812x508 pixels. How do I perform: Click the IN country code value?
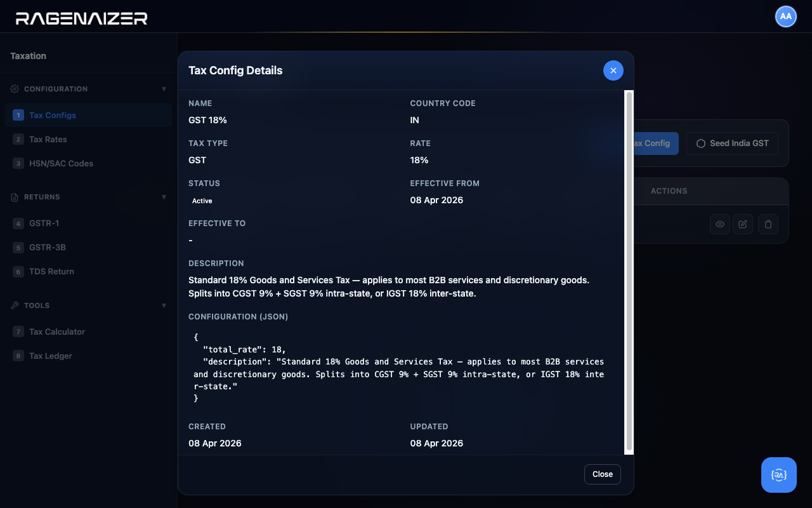pyautogui.click(x=415, y=120)
